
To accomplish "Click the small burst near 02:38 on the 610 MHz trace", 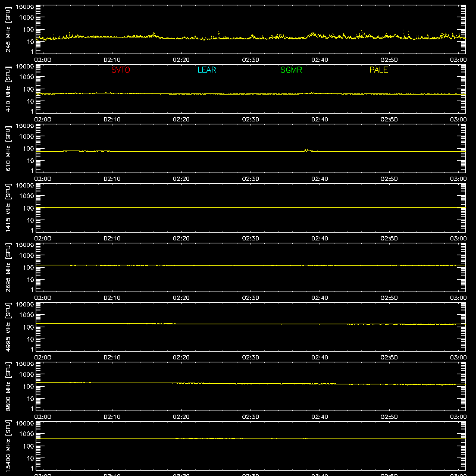I will [307, 150].
